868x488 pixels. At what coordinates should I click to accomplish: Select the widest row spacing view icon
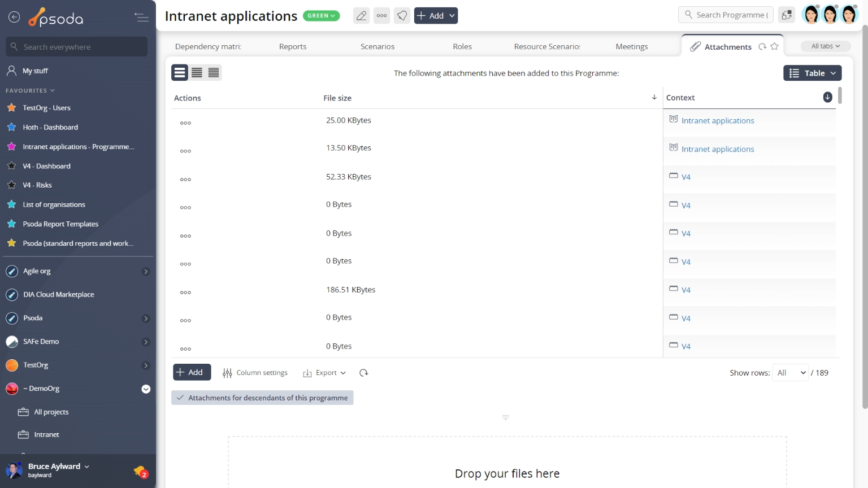(x=180, y=72)
